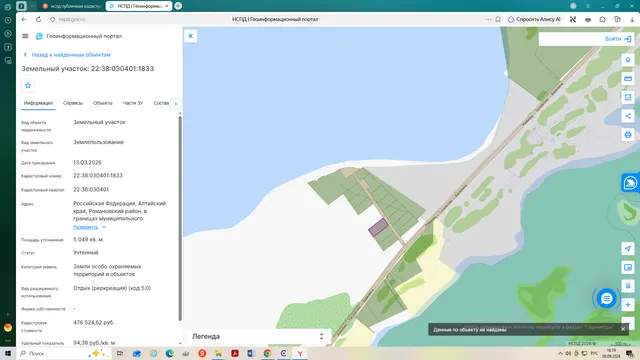
Task: Dismiss the Данные по объекту не найдены notification
Action: (x=623, y=329)
